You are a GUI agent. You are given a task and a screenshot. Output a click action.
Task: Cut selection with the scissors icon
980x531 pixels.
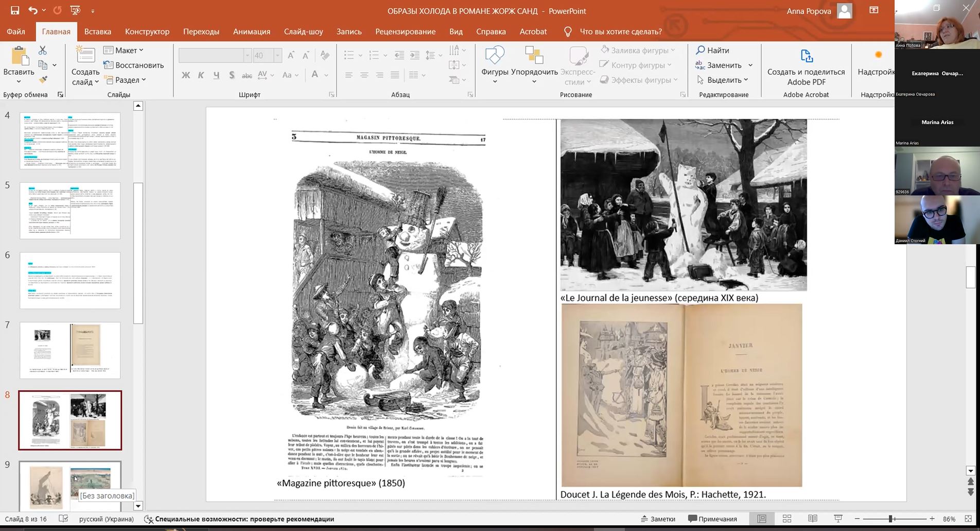point(43,50)
